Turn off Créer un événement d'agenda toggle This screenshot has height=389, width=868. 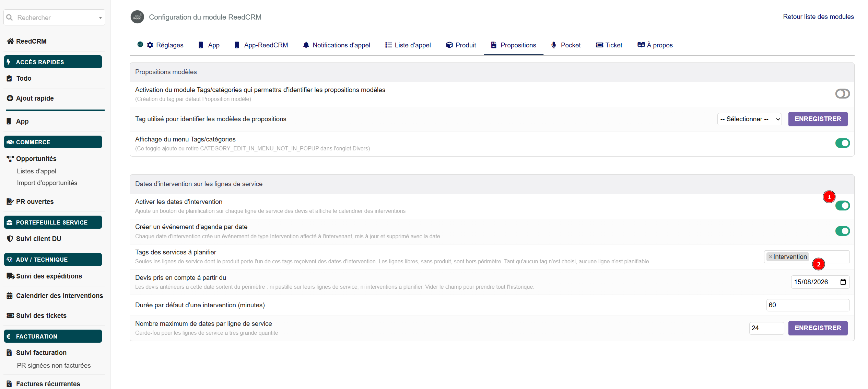pyautogui.click(x=842, y=231)
